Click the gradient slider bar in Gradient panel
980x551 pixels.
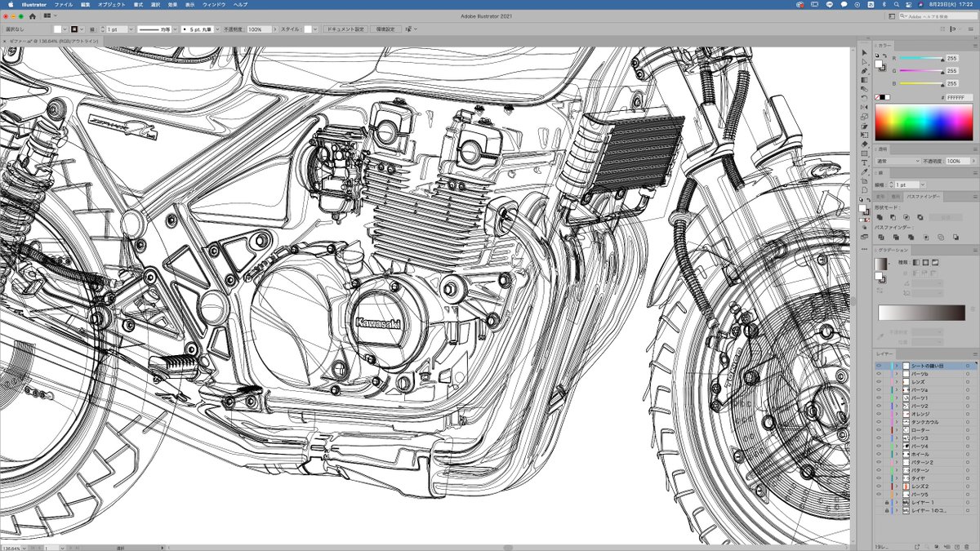[921, 313]
